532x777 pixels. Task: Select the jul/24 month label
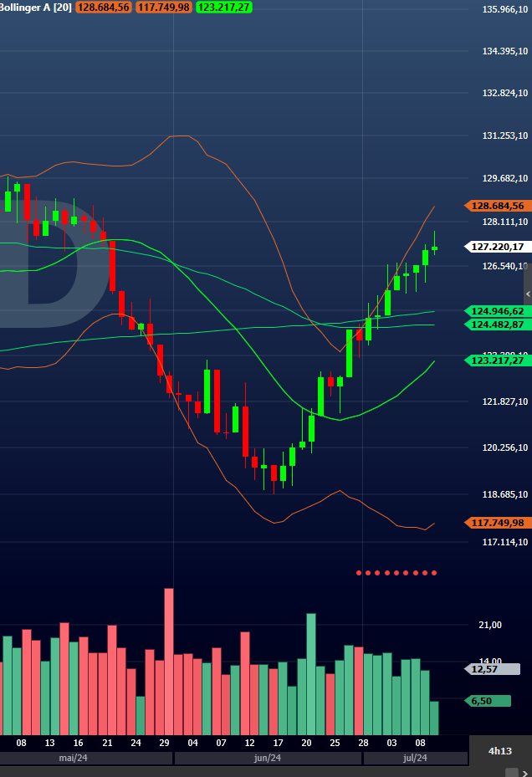coord(415,758)
